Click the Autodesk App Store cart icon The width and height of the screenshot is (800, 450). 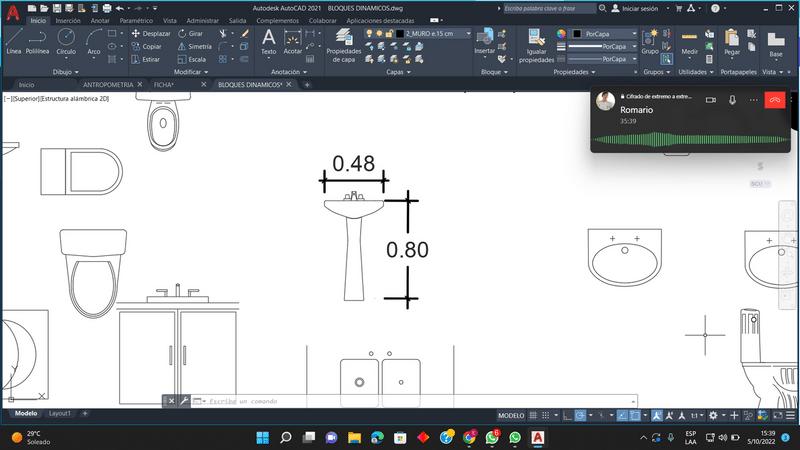(679, 8)
